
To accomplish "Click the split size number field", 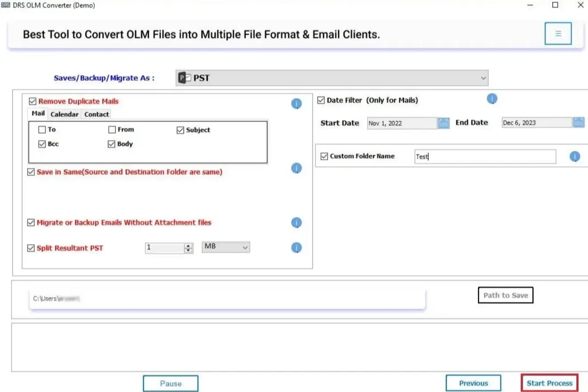I will [x=165, y=248].
